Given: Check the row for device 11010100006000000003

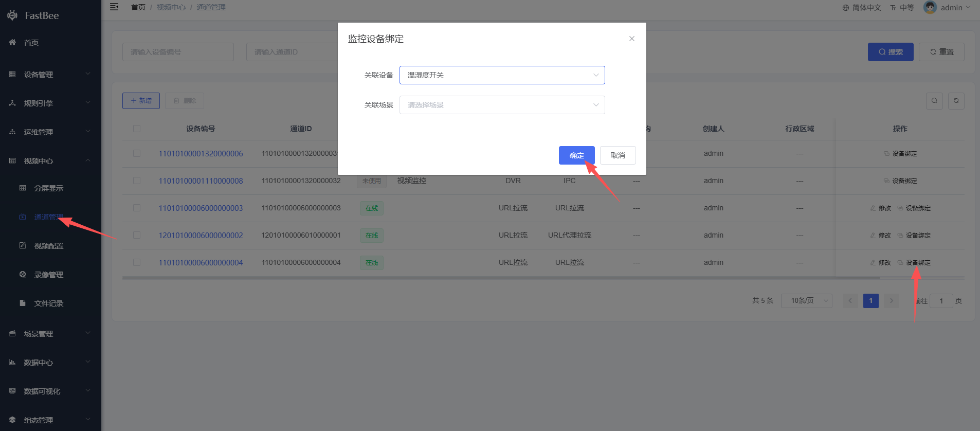Looking at the screenshot, I should (137, 208).
